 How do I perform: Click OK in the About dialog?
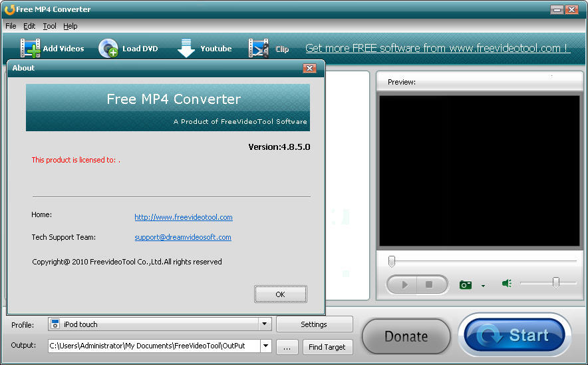[281, 294]
